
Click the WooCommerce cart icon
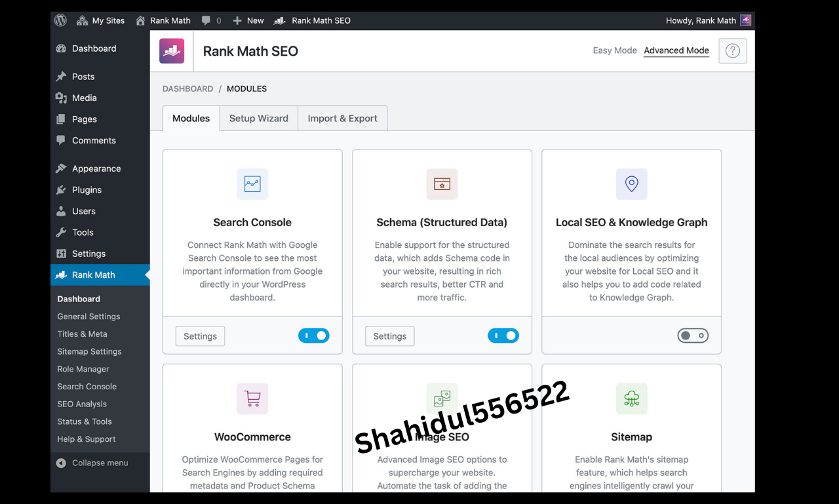pyautogui.click(x=252, y=398)
